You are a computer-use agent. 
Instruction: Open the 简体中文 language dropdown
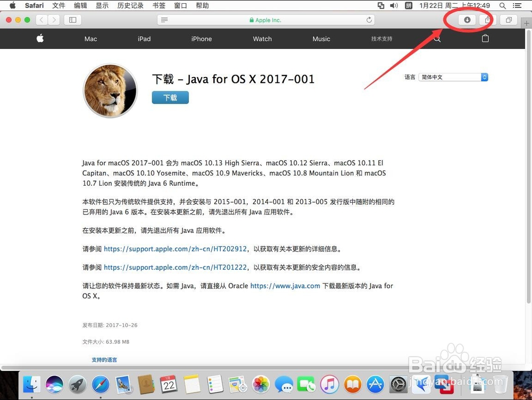point(452,77)
